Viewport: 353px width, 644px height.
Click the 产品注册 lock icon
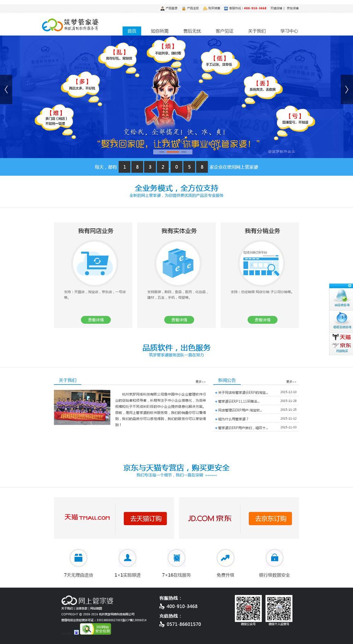coord(184,8)
